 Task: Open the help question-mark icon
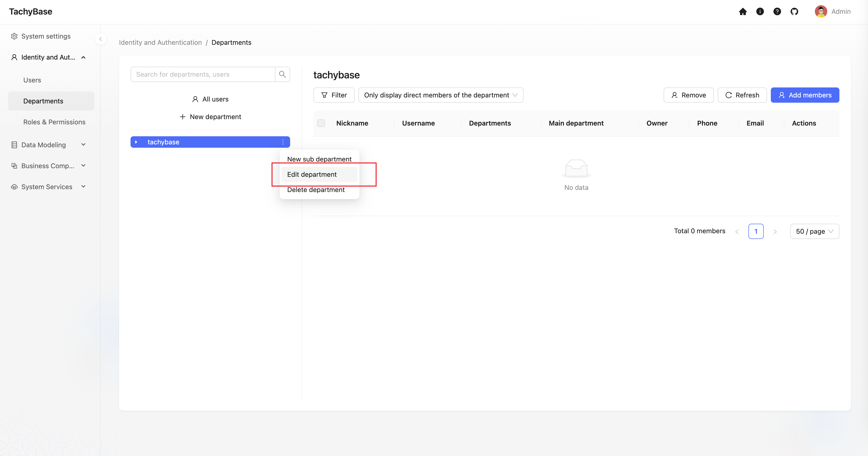click(x=777, y=11)
